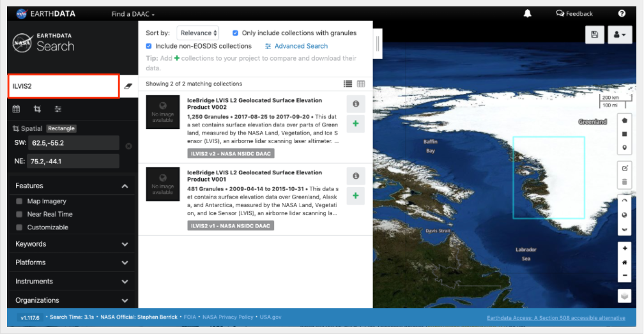Open the Find a DAAC menu

133,14
